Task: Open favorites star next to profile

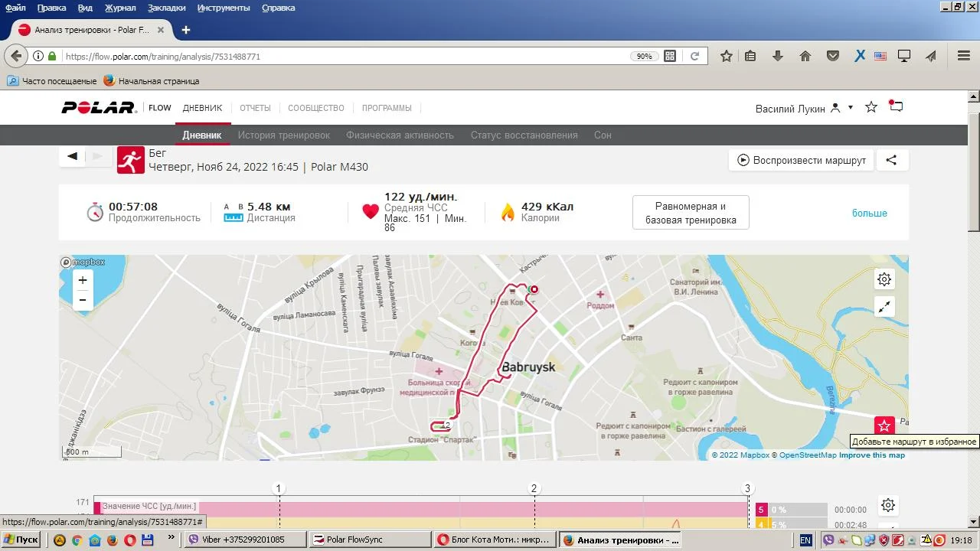Action: coord(871,107)
